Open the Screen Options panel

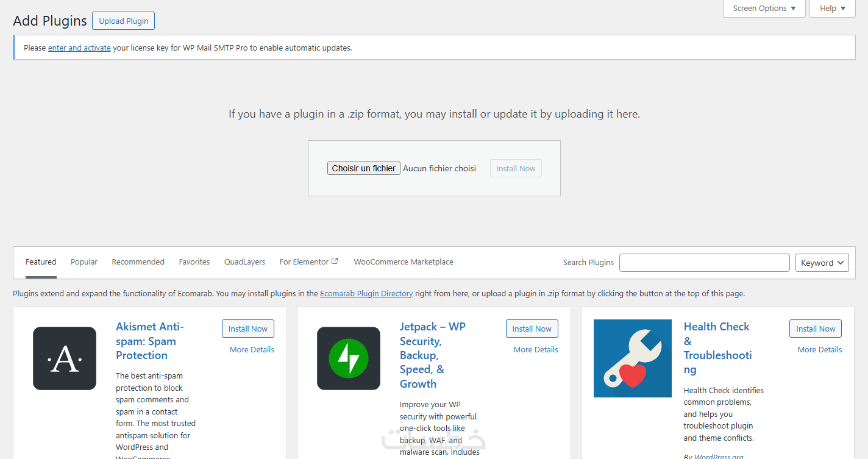click(x=764, y=9)
